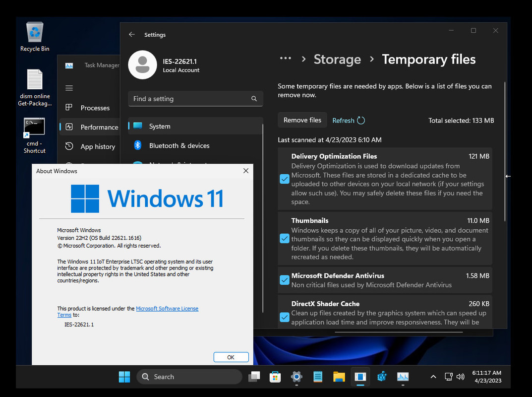532x397 pixels.
Task: Close the About Windows dialog
Action: (246, 171)
